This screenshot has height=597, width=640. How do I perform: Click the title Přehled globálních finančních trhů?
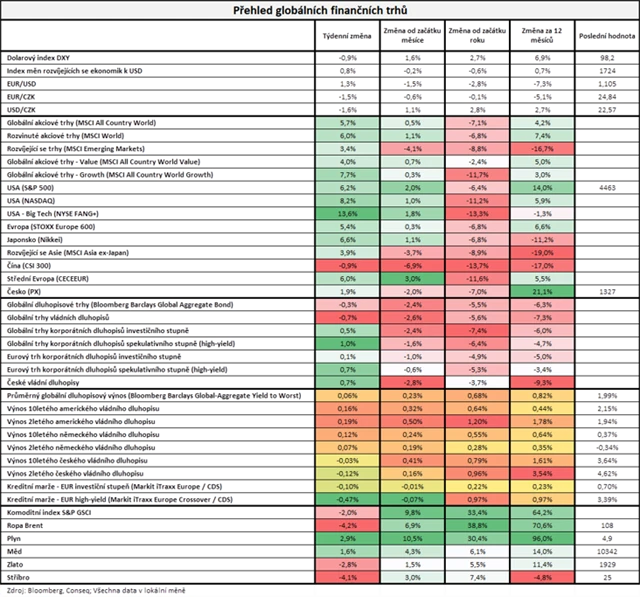tap(320, 9)
